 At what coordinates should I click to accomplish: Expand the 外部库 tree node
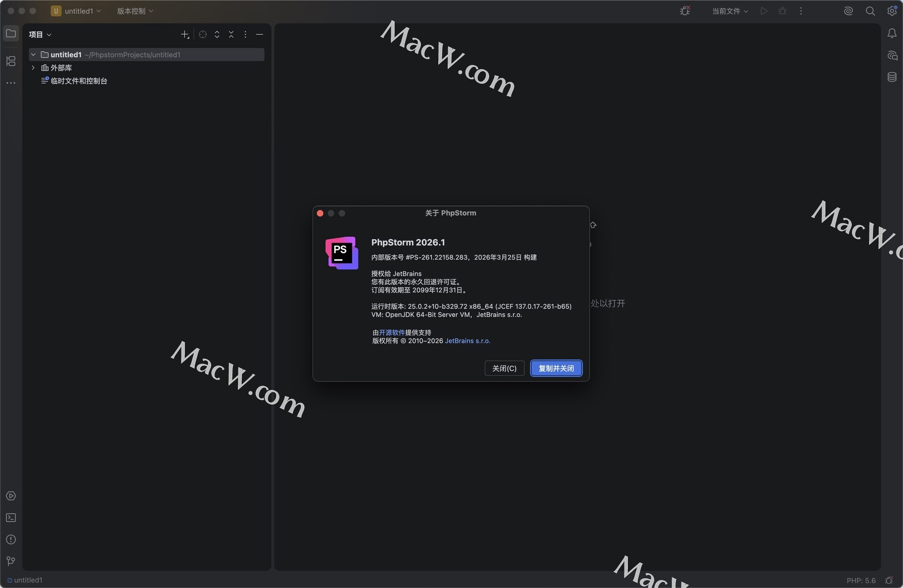(33, 68)
